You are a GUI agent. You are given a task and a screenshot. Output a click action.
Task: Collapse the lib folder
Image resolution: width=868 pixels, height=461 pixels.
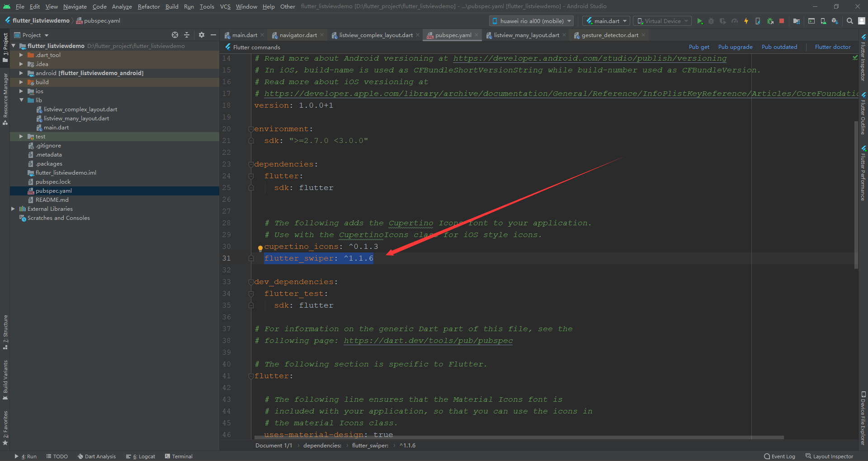21,100
